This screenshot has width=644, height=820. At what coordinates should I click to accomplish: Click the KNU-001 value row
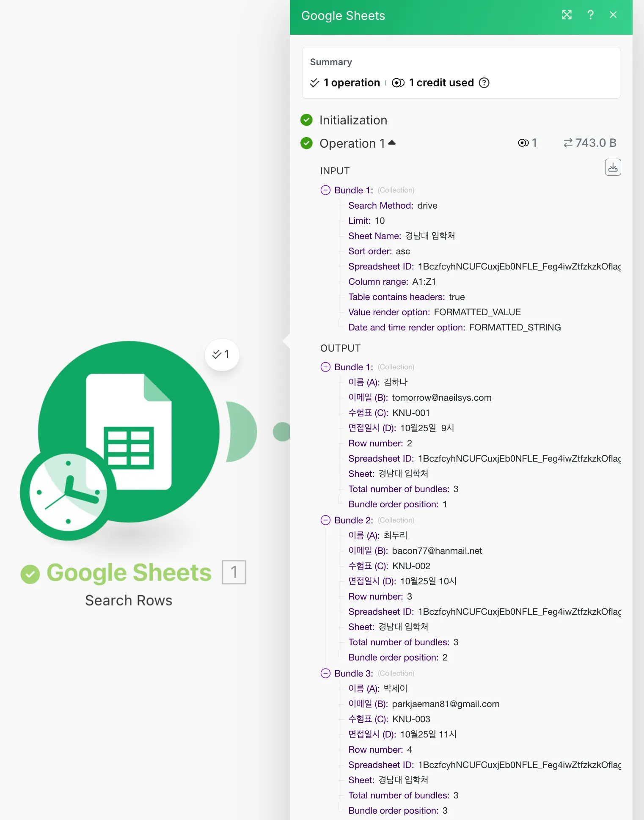pos(389,413)
